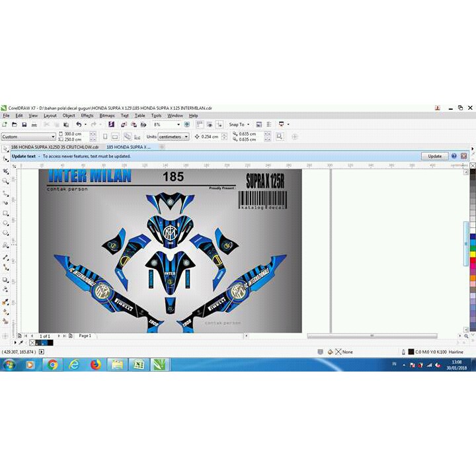Select the Pick tool in toolbox
Viewport: 476px width, 476px height.
pos(5,149)
